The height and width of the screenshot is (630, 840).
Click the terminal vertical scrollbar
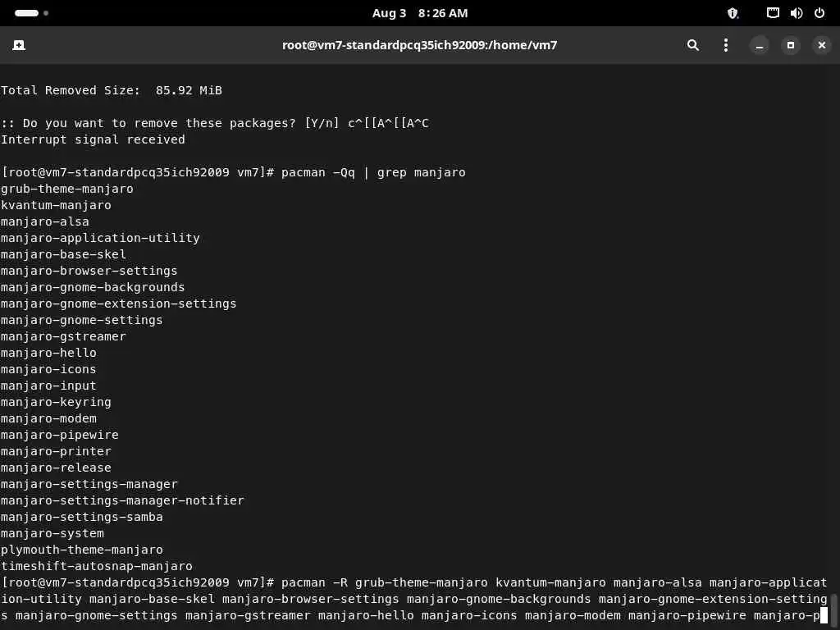click(x=834, y=608)
